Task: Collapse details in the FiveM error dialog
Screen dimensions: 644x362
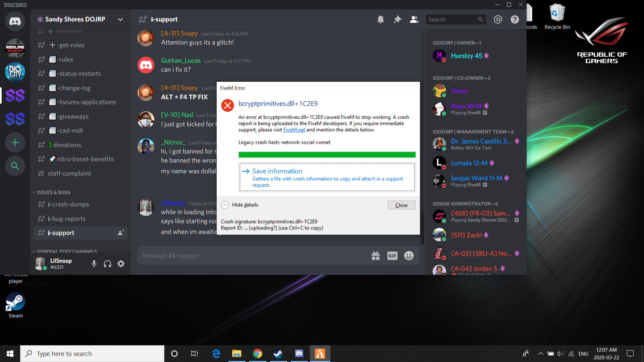Action: (239, 204)
